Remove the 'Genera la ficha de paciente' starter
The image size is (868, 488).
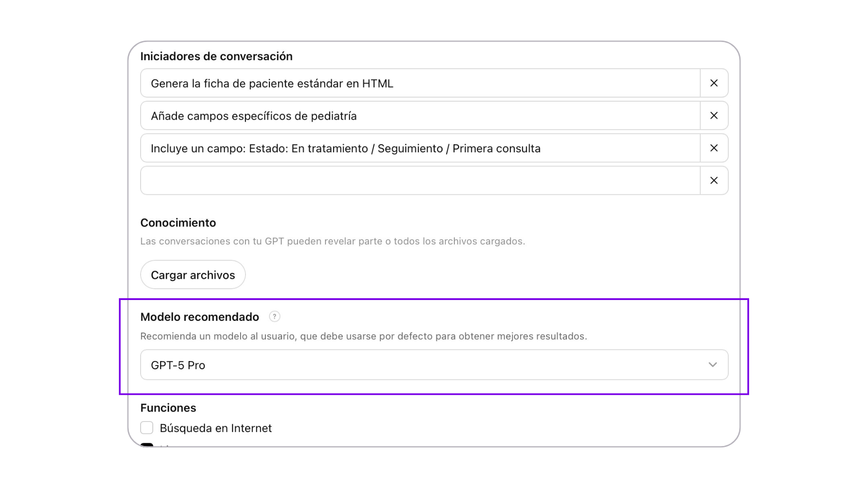click(714, 83)
